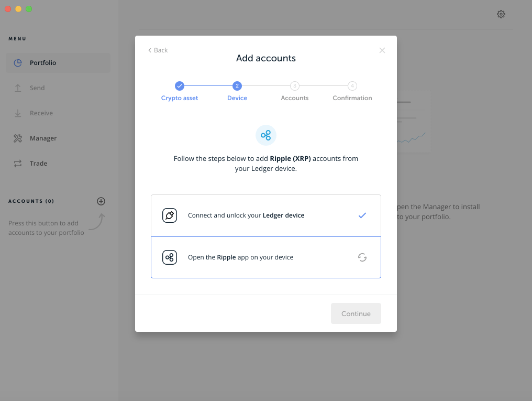Click the completed step one check circle
The image size is (532, 401).
(x=180, y=86)
